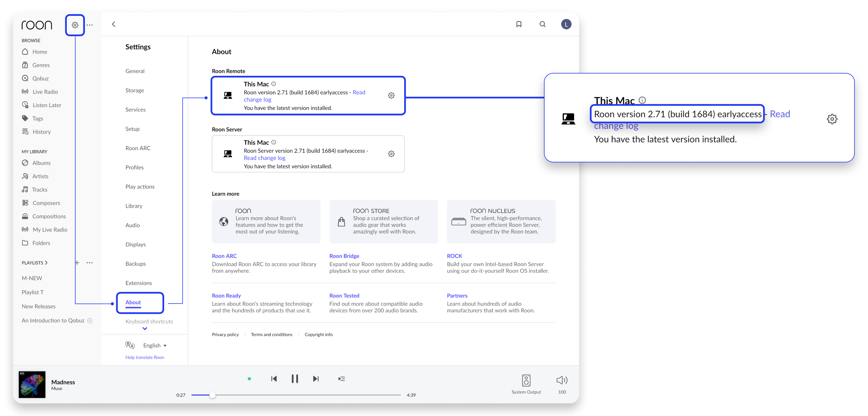The width and height of the screenshot is (868, 416).
Task: Select the Roon ARC settings tab
Action: [138, 148]
